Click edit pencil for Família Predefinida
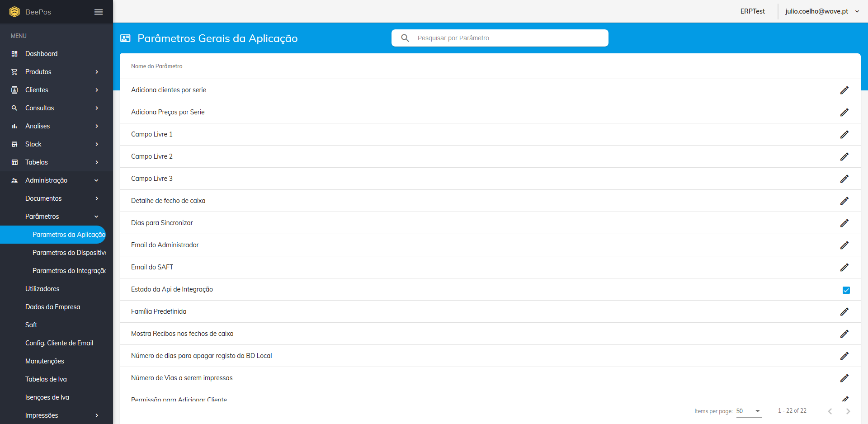Screen dimensions: 868x424 [844, 312]
